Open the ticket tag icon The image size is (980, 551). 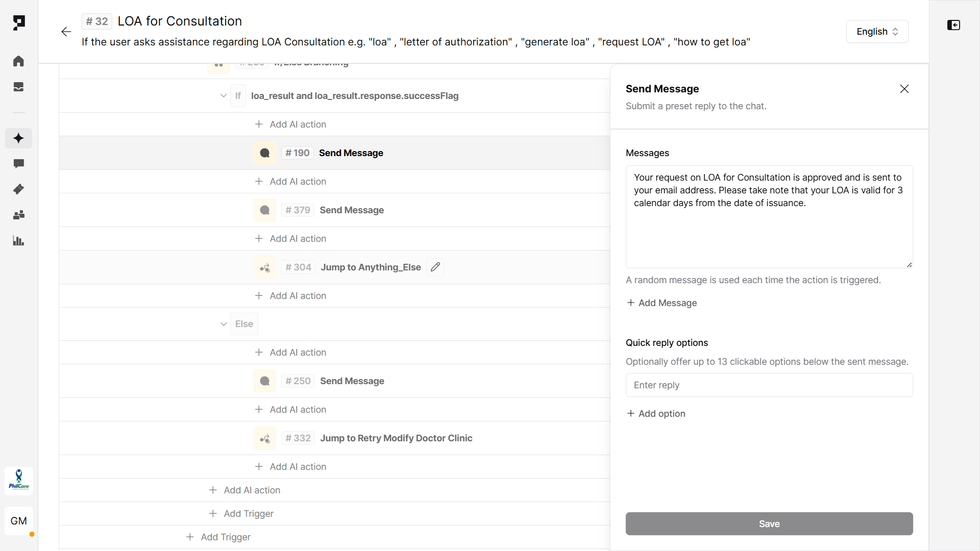coord(18,189)
